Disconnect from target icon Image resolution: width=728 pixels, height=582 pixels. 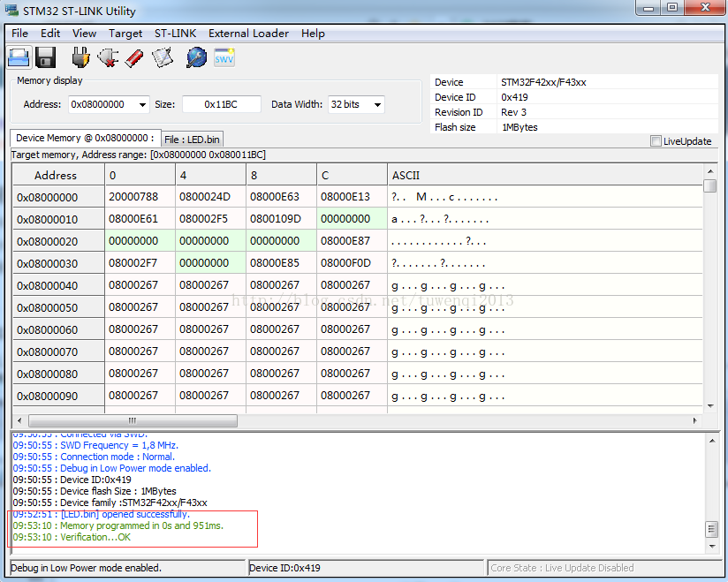(x=108, y=58)
